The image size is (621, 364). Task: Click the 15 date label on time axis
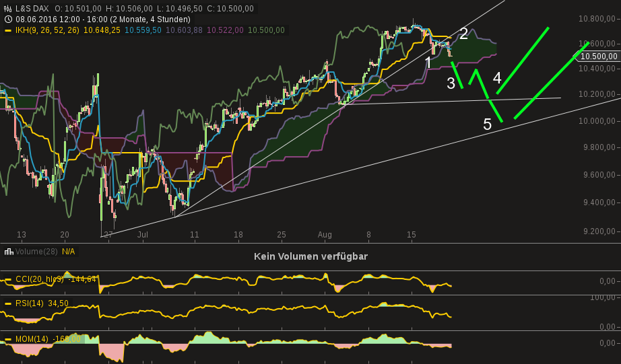412,235
